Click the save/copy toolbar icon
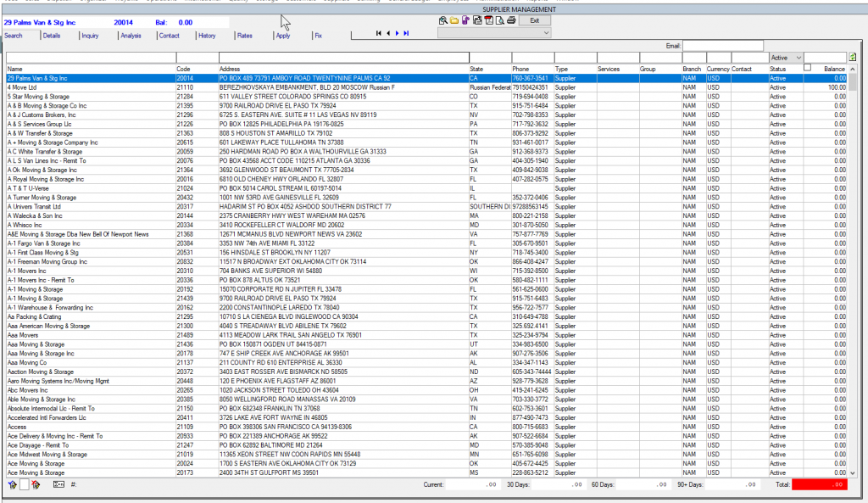This screenshot has width=868, height=503. click(477, 20)
